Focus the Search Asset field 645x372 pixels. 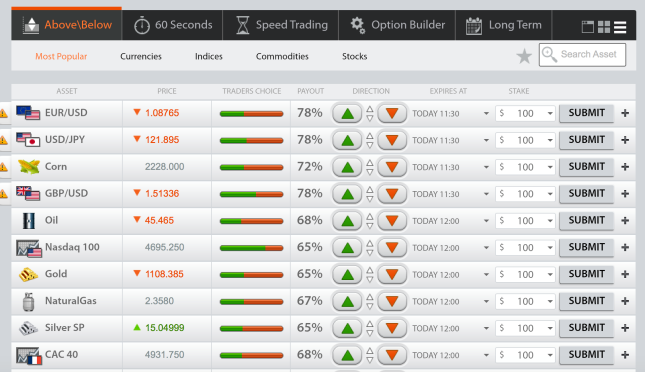[x=582, y=55]
